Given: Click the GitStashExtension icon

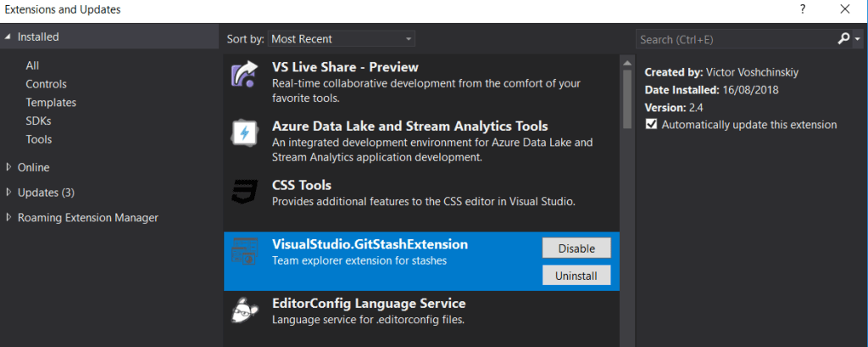Looking at the screenshot, I should tap(244, 251).
